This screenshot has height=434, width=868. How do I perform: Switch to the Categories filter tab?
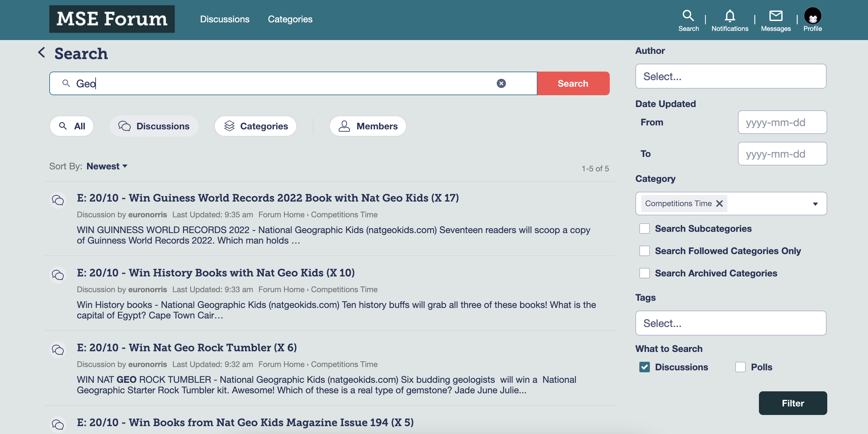(255, 126)
